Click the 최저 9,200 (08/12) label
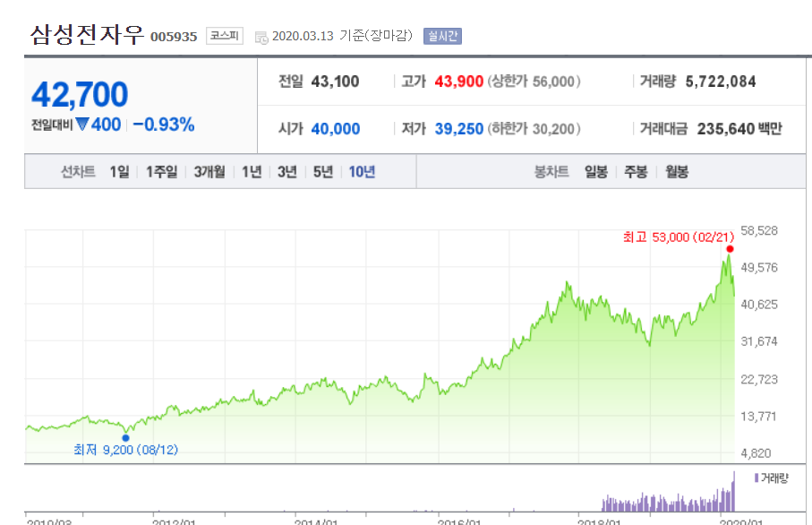Image resolution: width=812 pixels, height=525 pixels. (x=126, y=450)
